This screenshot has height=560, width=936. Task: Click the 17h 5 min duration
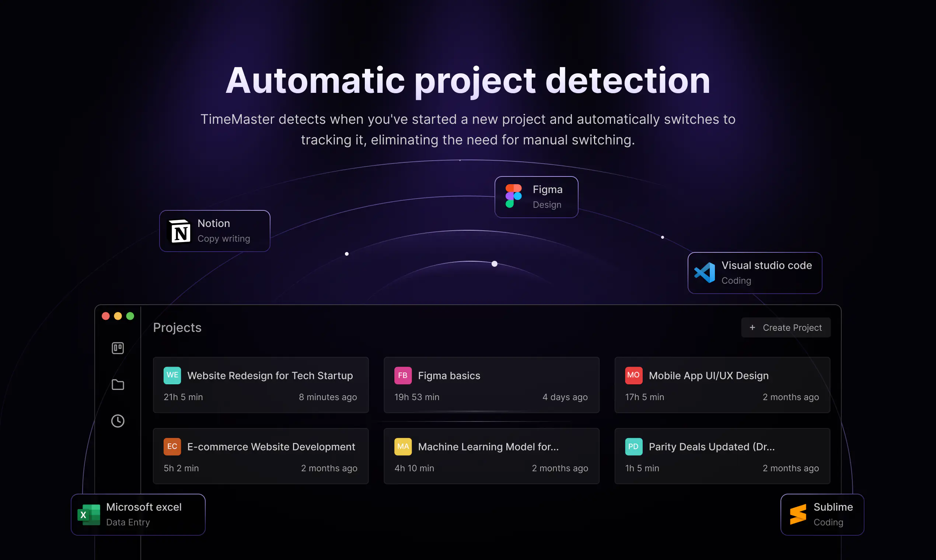(644, 397)
